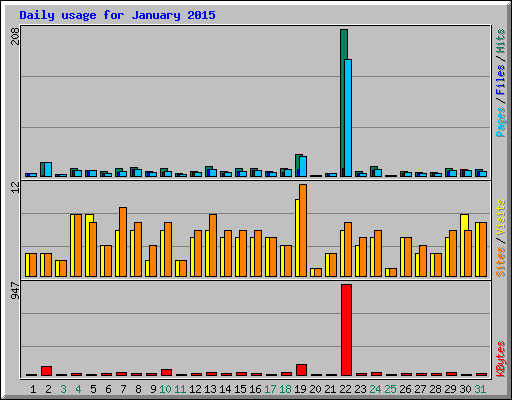Click day label '1' on the x-axis
Viewport: 512px width, 400px height.
(x=33, y=389)
